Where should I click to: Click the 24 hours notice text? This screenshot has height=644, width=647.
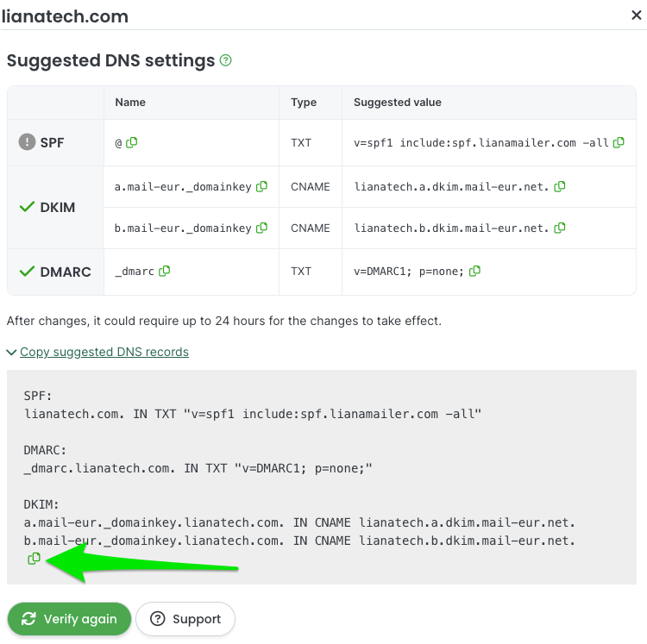click(x=224, y=321)
